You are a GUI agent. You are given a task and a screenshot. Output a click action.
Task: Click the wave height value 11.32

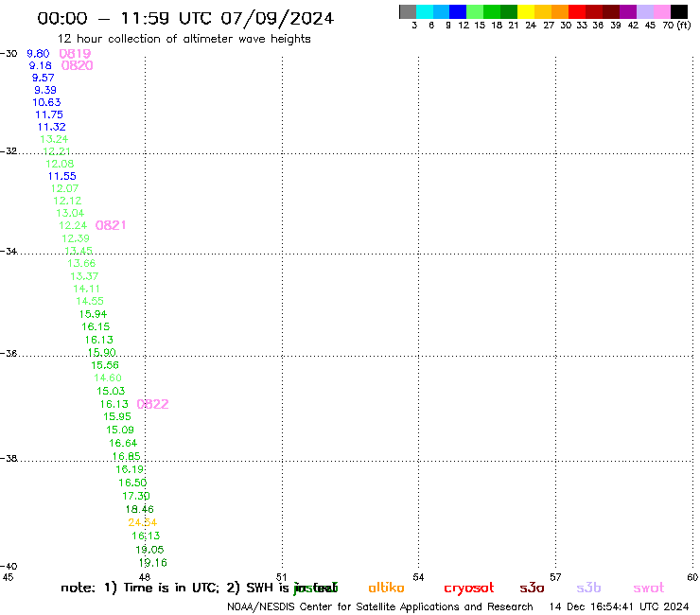point(52,127)
